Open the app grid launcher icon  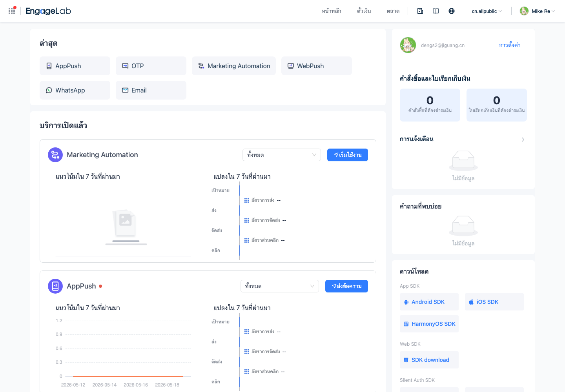(12, 11)
